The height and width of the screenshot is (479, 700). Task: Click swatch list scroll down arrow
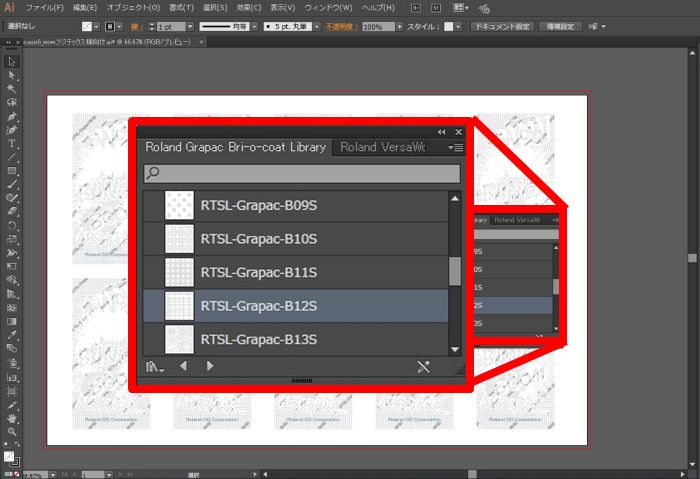pyautogui.click(x=454, y=350)
